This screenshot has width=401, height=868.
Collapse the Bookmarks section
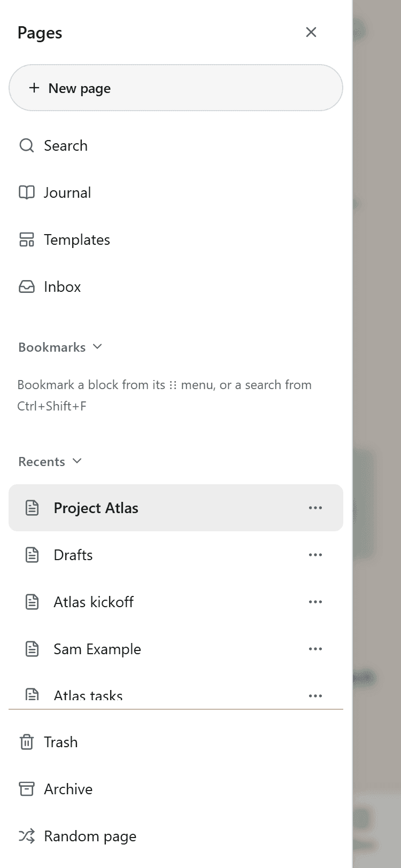(x=60, y=347)
